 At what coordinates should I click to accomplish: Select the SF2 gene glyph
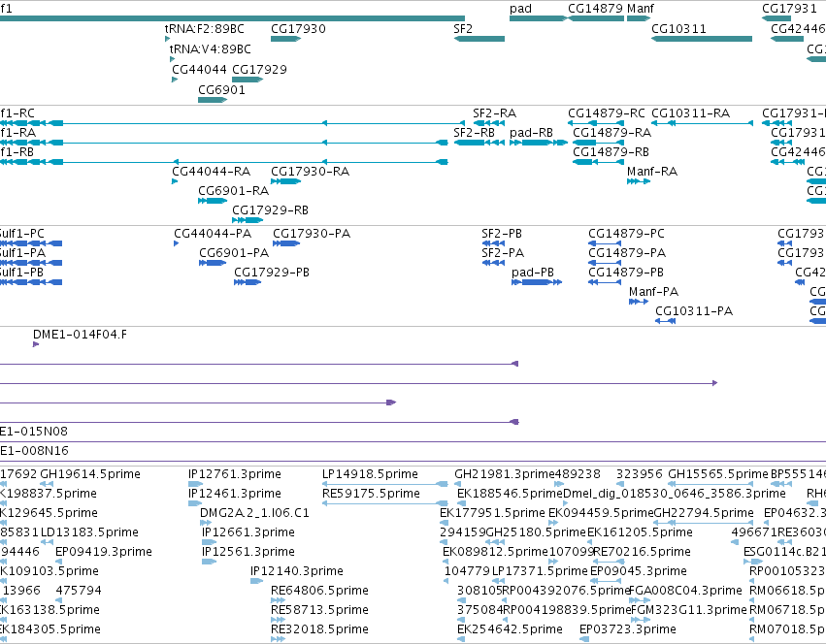point(479,39)
